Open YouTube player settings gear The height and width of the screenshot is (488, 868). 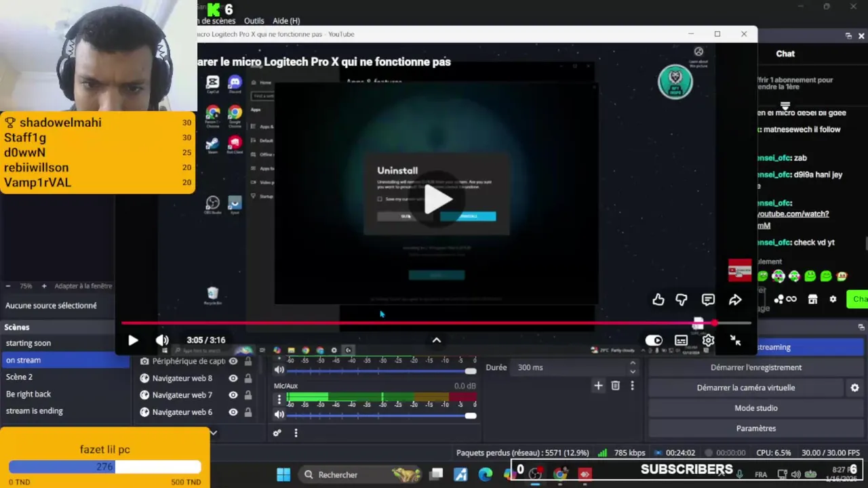coord(708,340)
